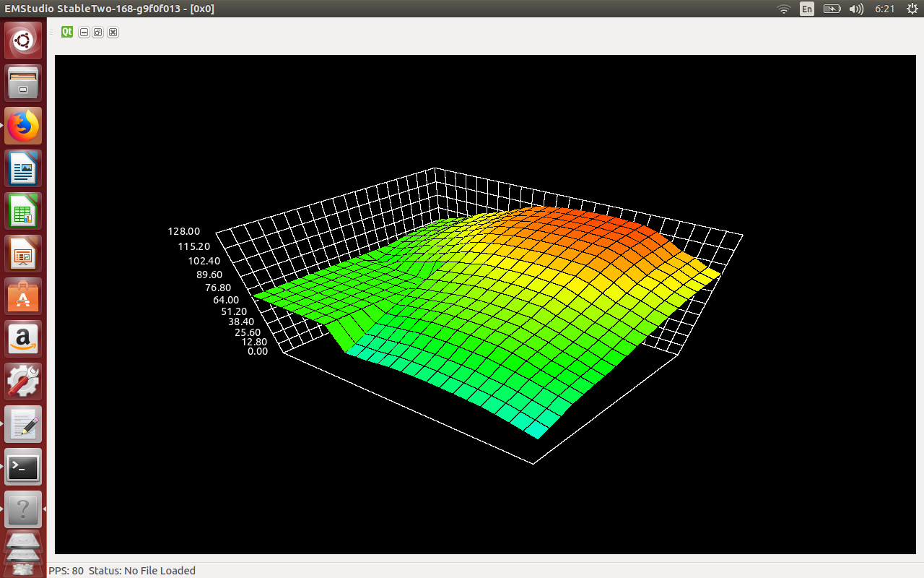Restore the 3D table subwindow size
This screenshot has height=578, width=924.
[x=98, y=33]
